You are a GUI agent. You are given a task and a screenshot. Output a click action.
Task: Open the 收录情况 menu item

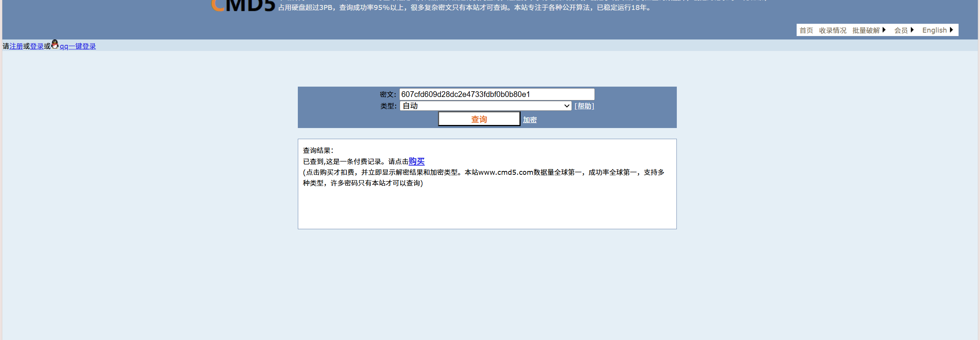click(x=833, y=30)
